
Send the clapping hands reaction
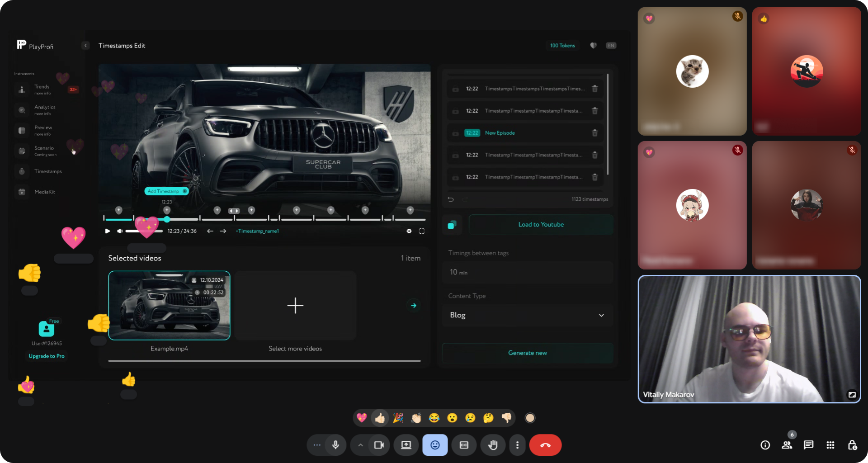[416, 418]
